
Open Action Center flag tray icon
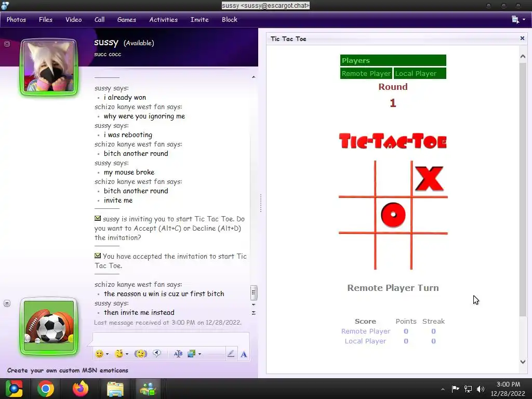pos(455,389)
